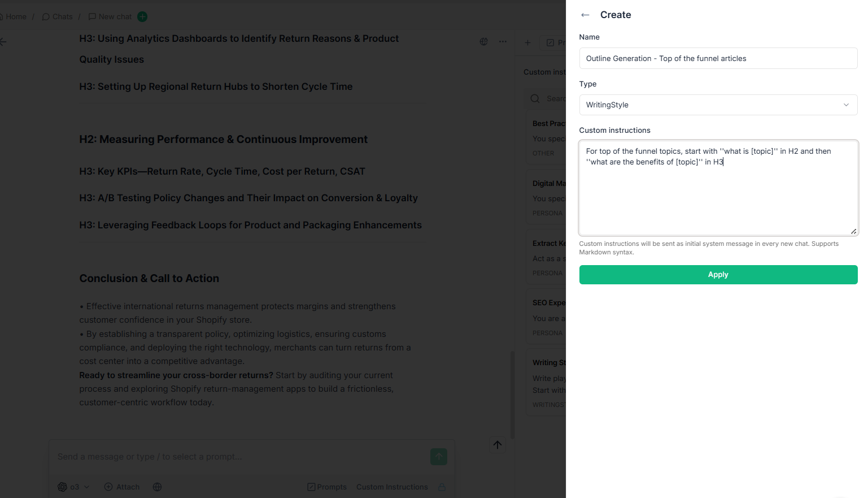This screenshot has height=498, width=868.
Task: Click the plus icon beside the tabs
Action: (527, 42)
